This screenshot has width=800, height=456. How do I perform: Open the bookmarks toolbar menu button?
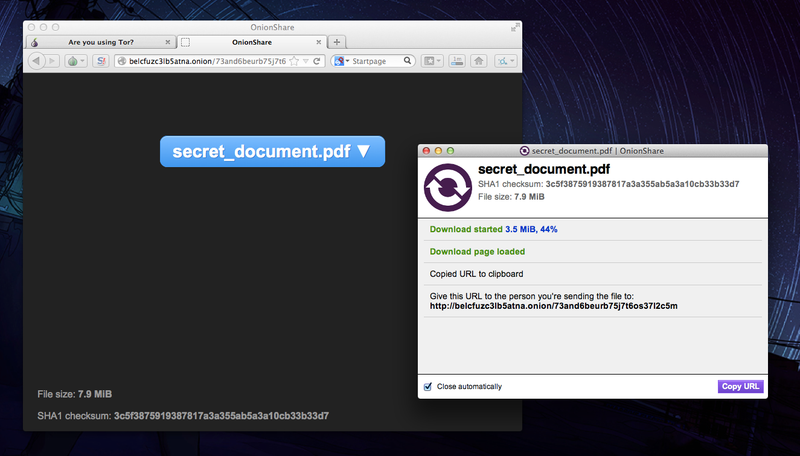pos(432,61)
